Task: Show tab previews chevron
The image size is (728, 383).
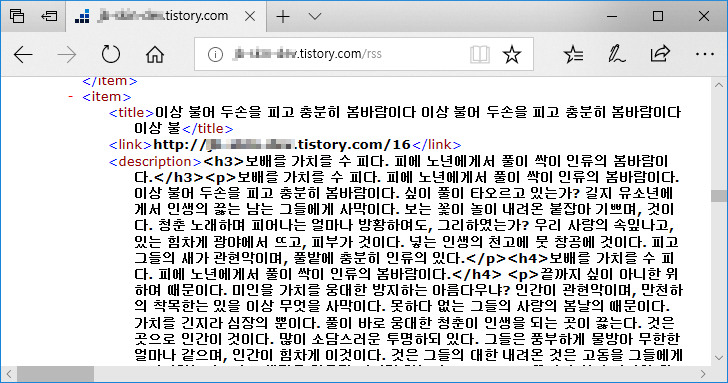Action: coord(315,16)
